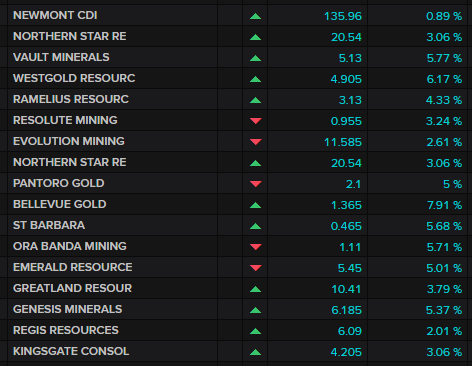Image resolution: width=472 pixels, height=366 pixels.
Task: Open ST BARBARA stock entry
Action: coord(49,225)
